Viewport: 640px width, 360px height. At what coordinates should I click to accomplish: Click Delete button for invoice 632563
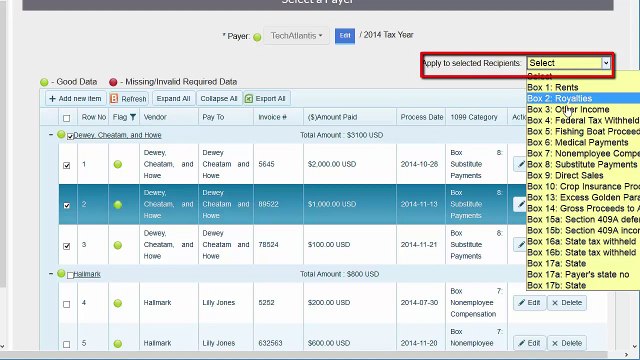(567, 343)
